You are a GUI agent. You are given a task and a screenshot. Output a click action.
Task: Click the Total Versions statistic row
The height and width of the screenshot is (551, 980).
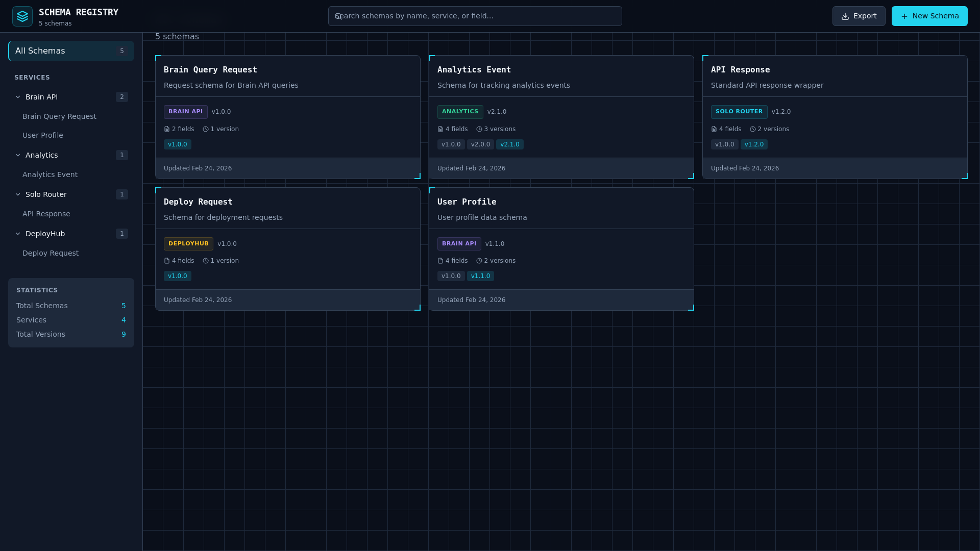[71, 334]
